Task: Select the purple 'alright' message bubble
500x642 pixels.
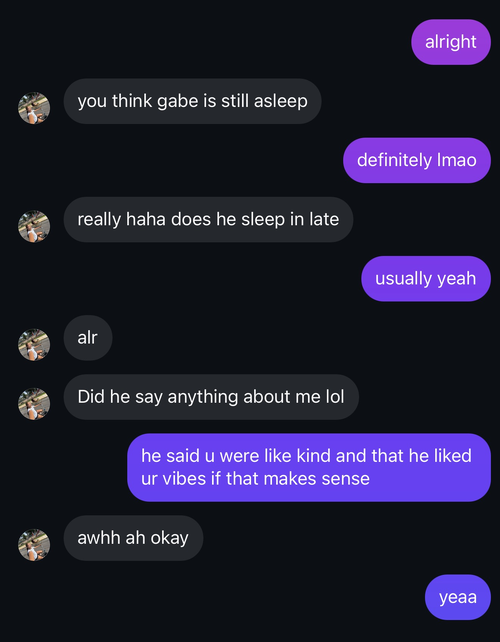Action: point(451,42)
